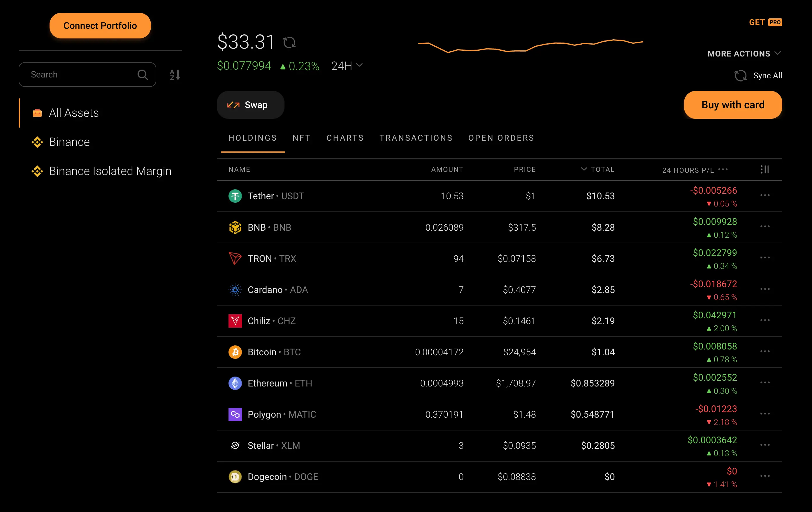Open the column settings icon in table header
Screen dimensions: 812x512
pyautogui.click(x=765, y=169)
